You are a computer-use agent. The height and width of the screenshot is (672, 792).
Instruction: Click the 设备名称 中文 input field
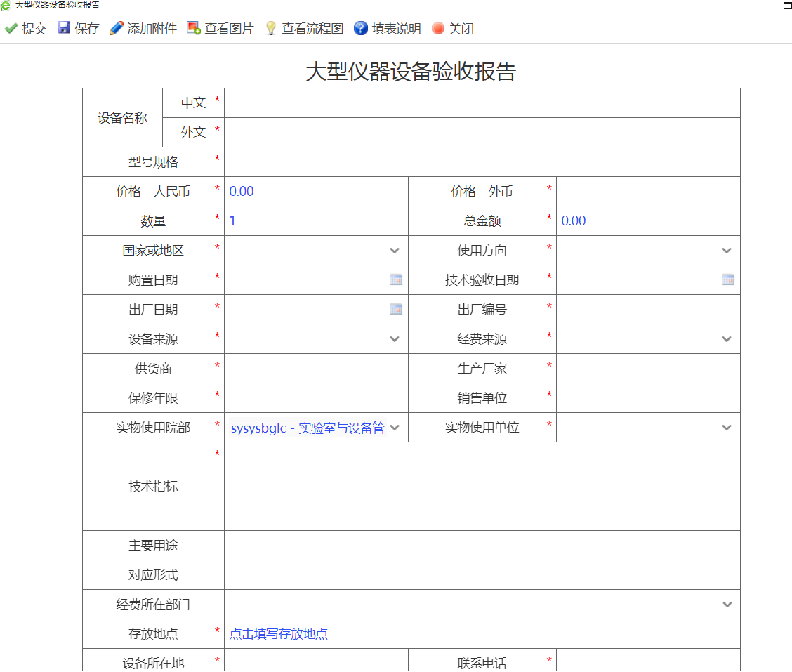[482, 103]
